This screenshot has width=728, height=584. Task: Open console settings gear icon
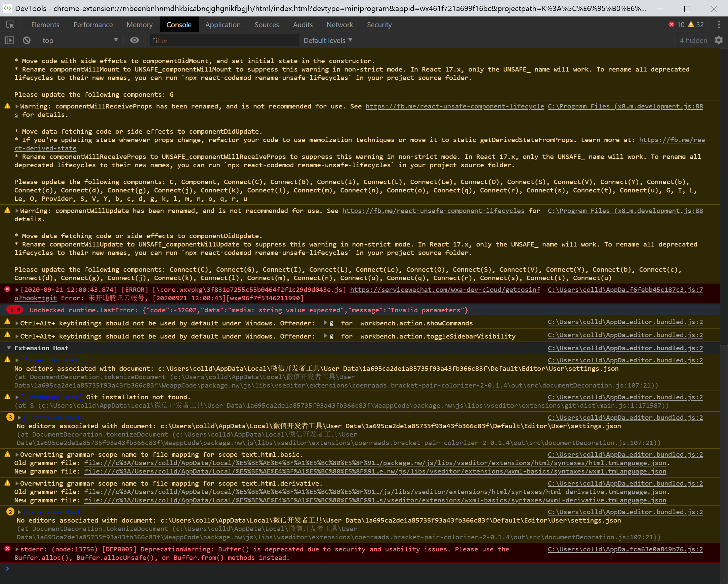coord(719,41)
